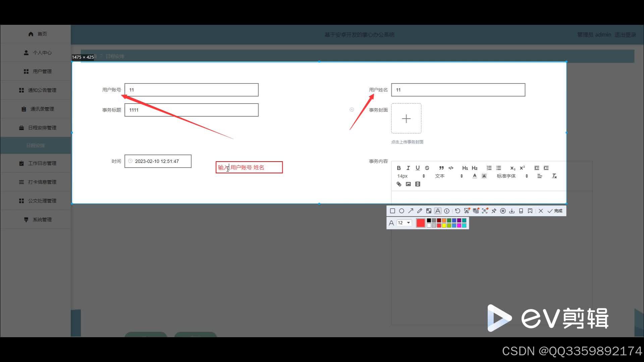Toggle code block in the editor
Image resolution: width=644 pixels, height=362 pixels.
coord(451,168)
